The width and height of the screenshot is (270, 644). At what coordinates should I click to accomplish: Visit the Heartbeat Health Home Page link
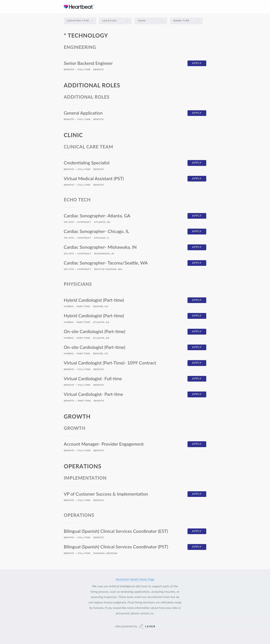pyautogui.click(x=135, y=579)
